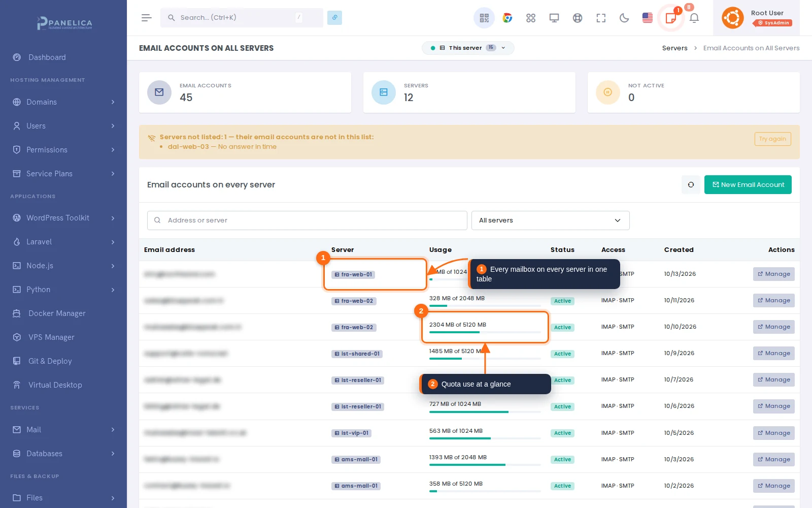Expand the Domains sidebar menu
The height and width of the screenshot is (508, 812).
[63, 102]
